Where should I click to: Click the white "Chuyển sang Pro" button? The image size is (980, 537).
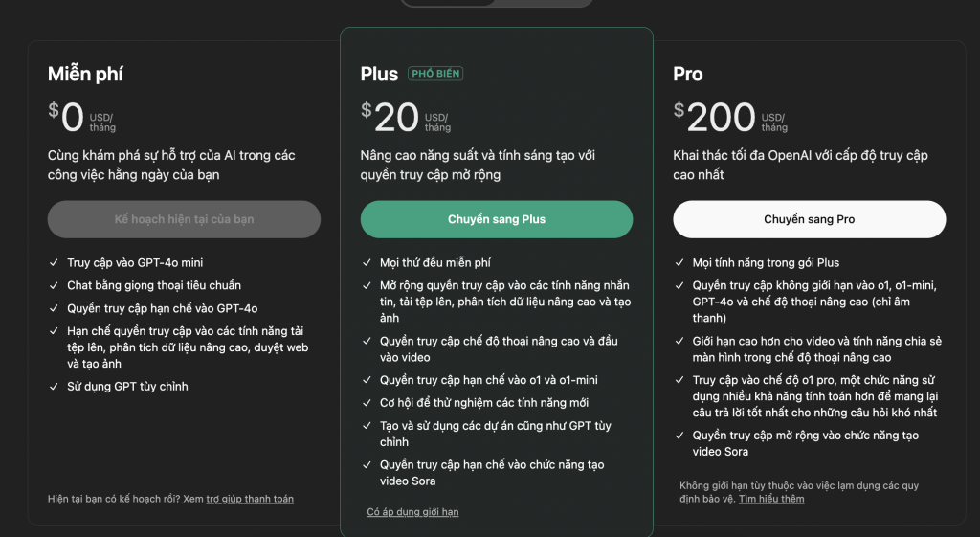pyautogui.click(x=810, y=219)
